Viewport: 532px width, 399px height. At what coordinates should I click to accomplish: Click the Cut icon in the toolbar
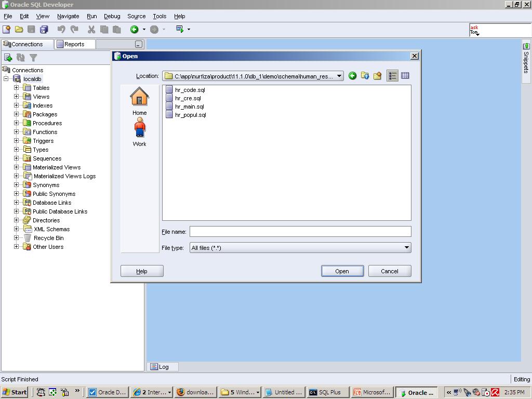tap(91, 30)
